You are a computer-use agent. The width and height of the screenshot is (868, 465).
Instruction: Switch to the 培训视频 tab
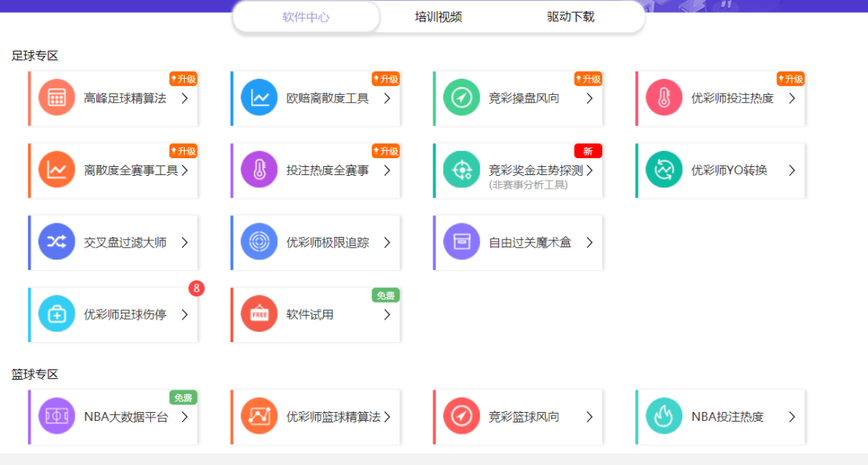[x=439, y=17]
